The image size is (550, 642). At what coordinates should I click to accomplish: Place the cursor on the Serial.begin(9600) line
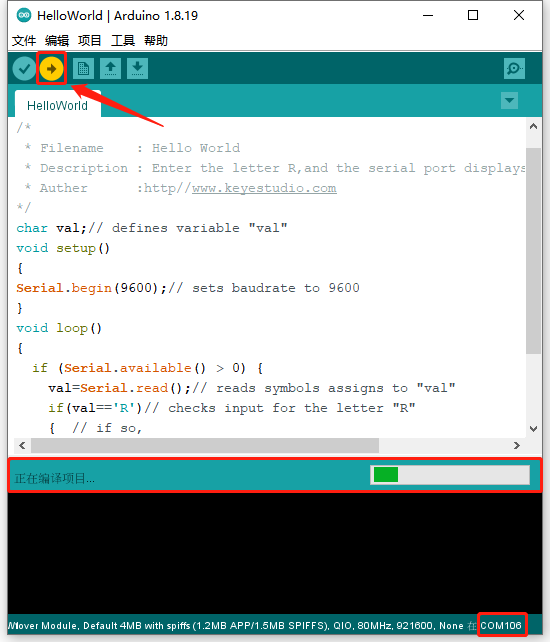coord(188,288)
